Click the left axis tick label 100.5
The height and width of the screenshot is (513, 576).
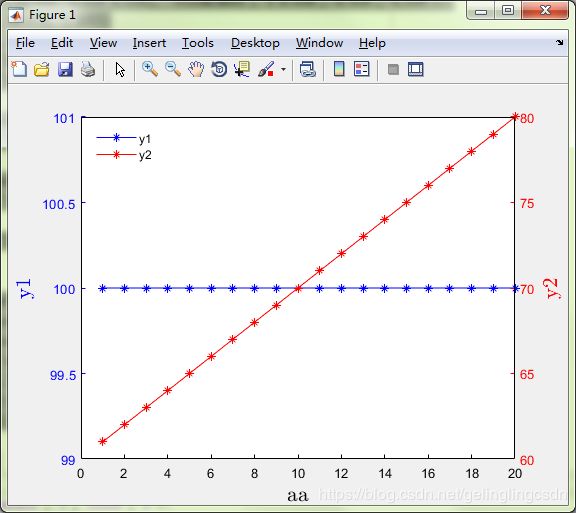59,204
